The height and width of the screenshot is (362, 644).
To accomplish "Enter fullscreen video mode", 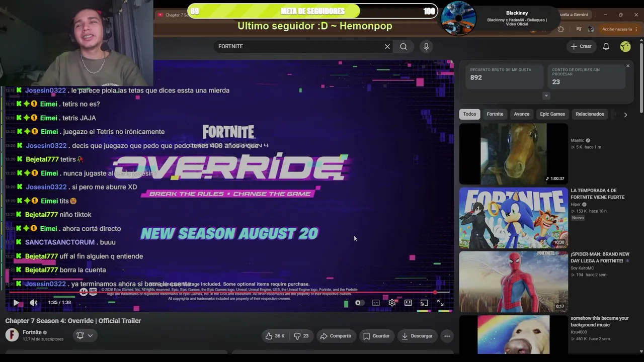I will pyautogui.click(x=440, y=303).
